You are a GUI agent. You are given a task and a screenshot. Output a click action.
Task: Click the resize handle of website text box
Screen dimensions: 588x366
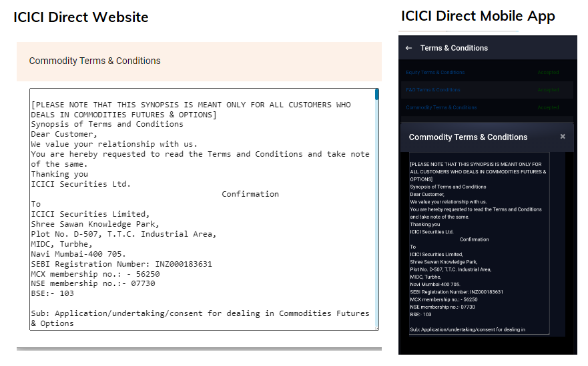(376, 327)
